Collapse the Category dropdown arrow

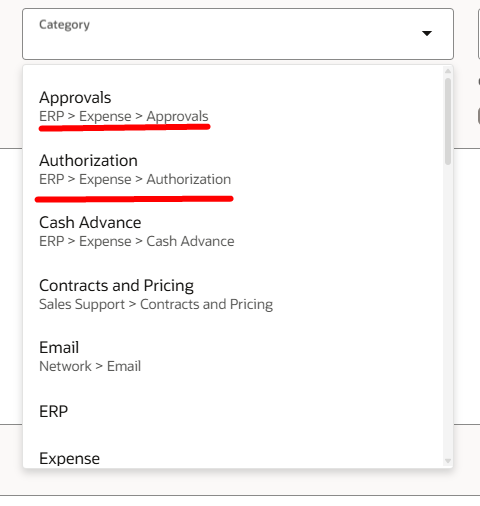(427, 33)
